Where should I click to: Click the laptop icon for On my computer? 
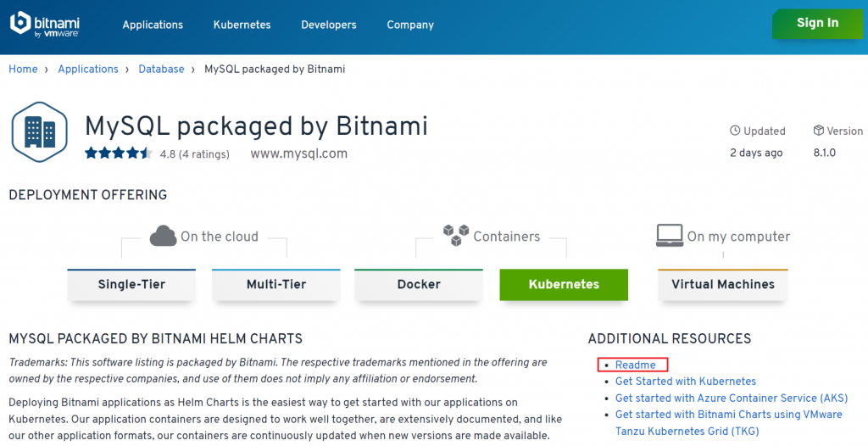tap(670, 235)
